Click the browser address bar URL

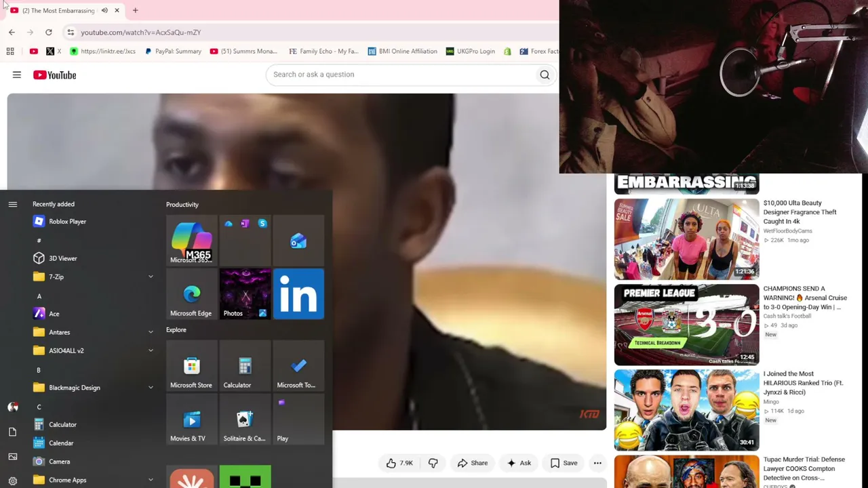point(141,33)
